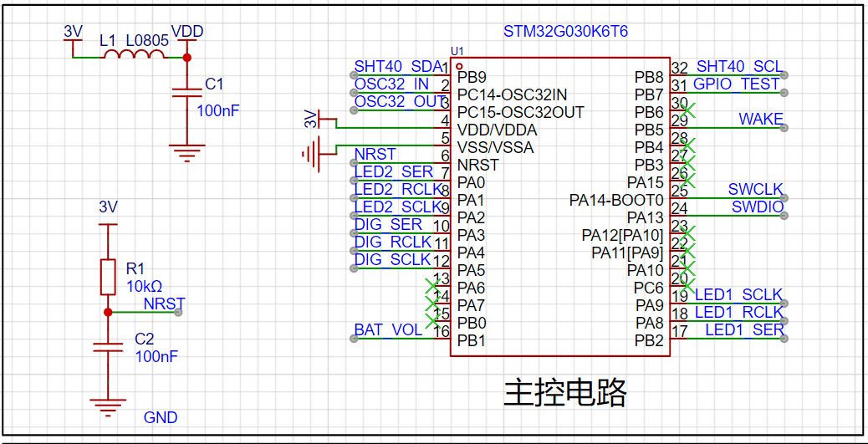Click the DIG_RCLK net label
Viewport: 868px width, 444px height.
[393, 242]
